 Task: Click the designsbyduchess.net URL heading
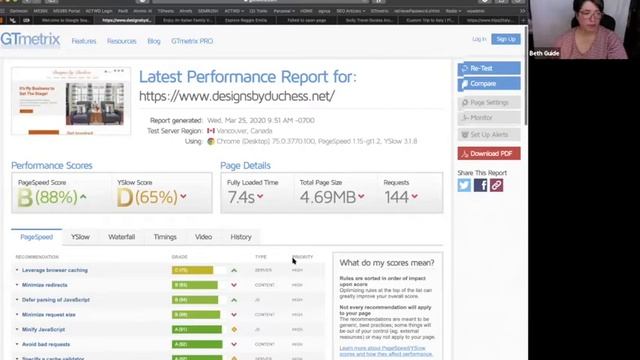237,96
